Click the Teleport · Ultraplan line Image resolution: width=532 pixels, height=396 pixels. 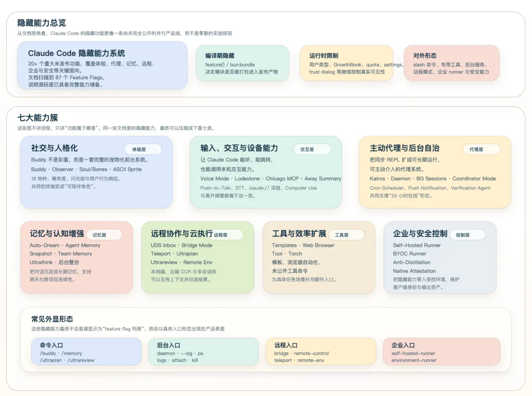point(174,254)
